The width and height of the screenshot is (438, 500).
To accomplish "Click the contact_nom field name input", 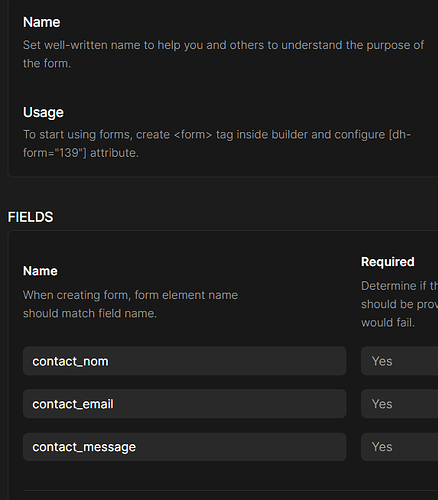I will pyautogui.click(x=185, y=361).
